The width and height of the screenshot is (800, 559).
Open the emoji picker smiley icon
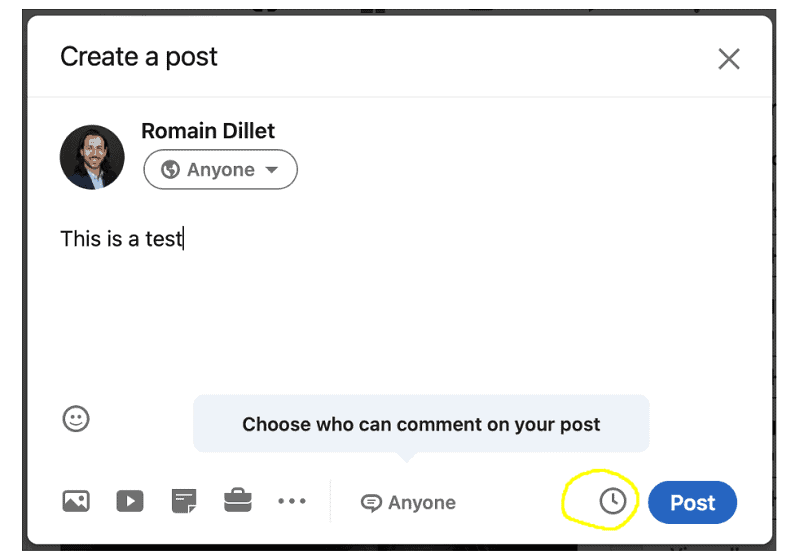click(76, 419)
